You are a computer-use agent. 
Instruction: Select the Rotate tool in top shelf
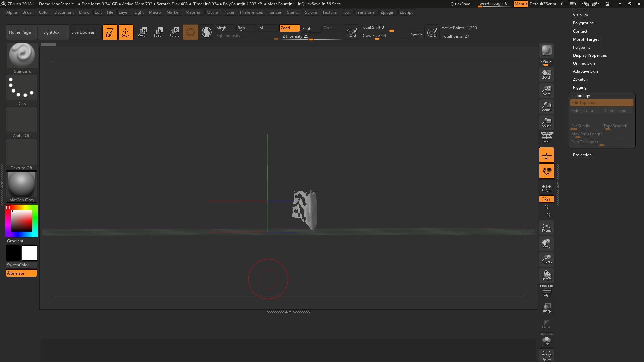(x=174, y=32)
